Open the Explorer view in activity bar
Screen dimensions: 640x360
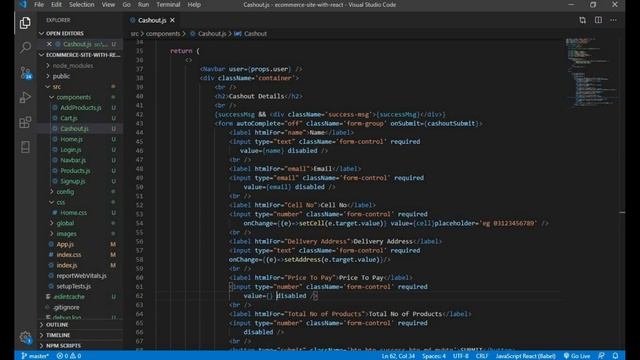(25, 23)
